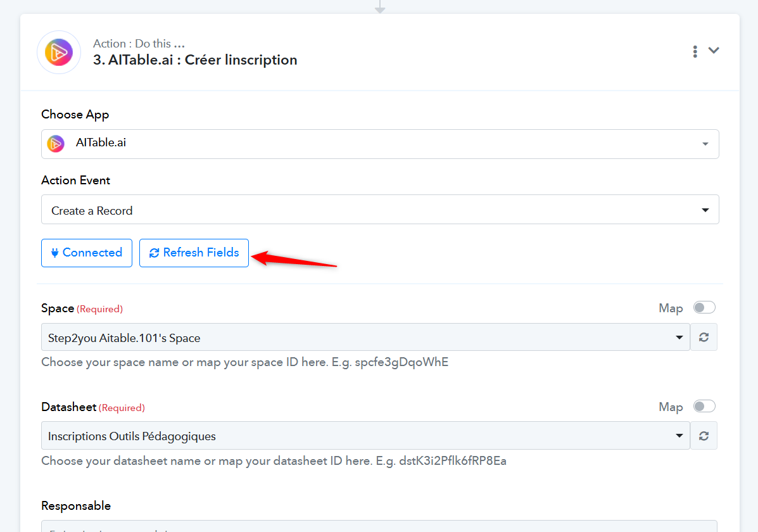Click the Refresh Fields button
Screen dimensions: 758x532
194,253
